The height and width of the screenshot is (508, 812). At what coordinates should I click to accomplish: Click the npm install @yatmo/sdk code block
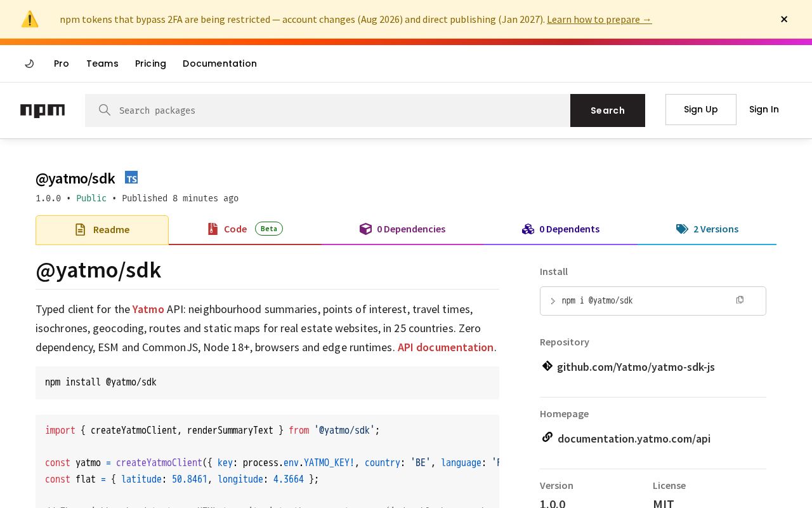point(267,383)
